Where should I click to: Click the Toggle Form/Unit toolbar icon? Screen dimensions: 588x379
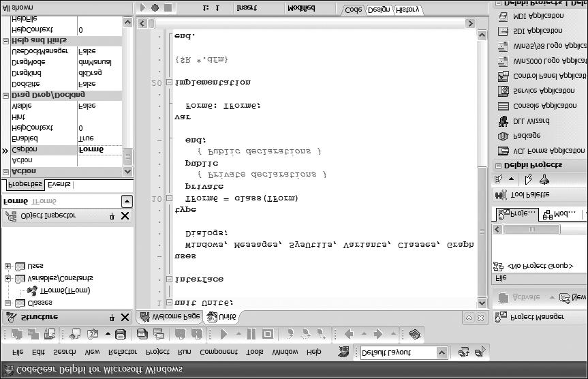pos(49,333)
